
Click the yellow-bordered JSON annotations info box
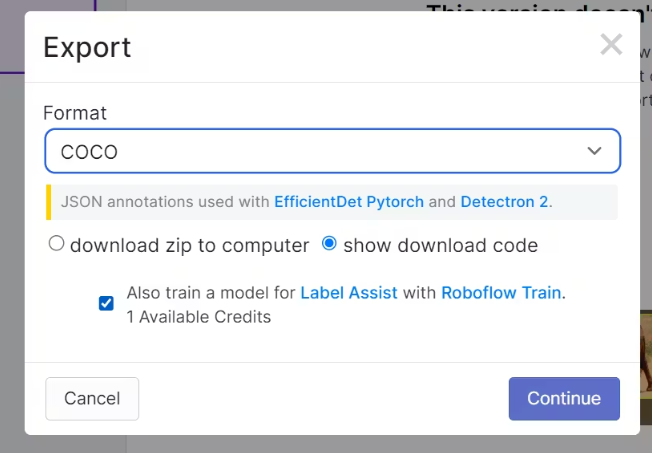(x=332, y=202)
